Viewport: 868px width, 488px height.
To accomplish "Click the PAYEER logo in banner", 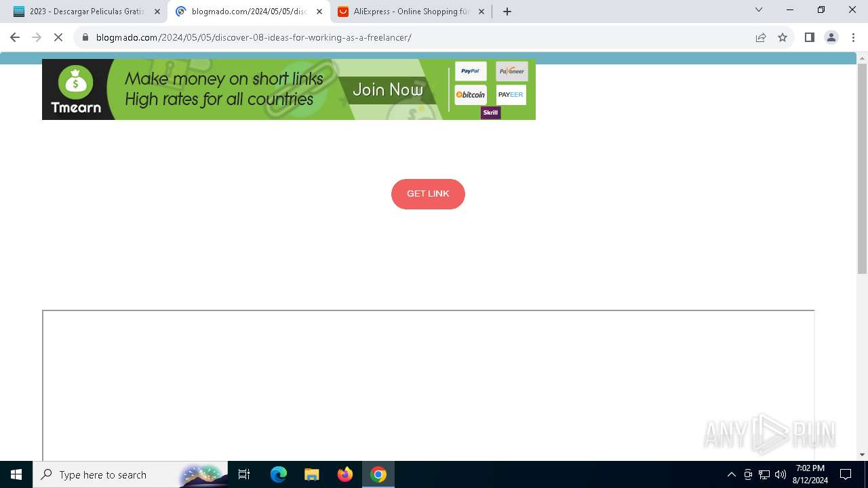I will tap(511, 95).
